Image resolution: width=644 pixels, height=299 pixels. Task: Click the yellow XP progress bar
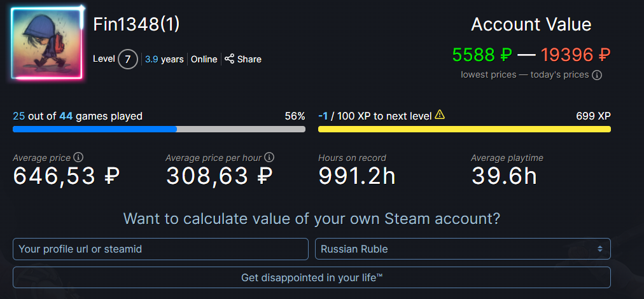pyautogui.click(x=465, y=129)
